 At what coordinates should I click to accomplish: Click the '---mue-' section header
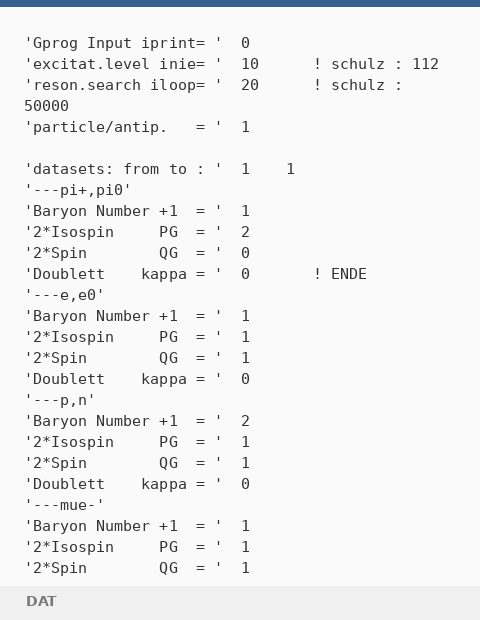pyautogui.click(x=64, y=505)
